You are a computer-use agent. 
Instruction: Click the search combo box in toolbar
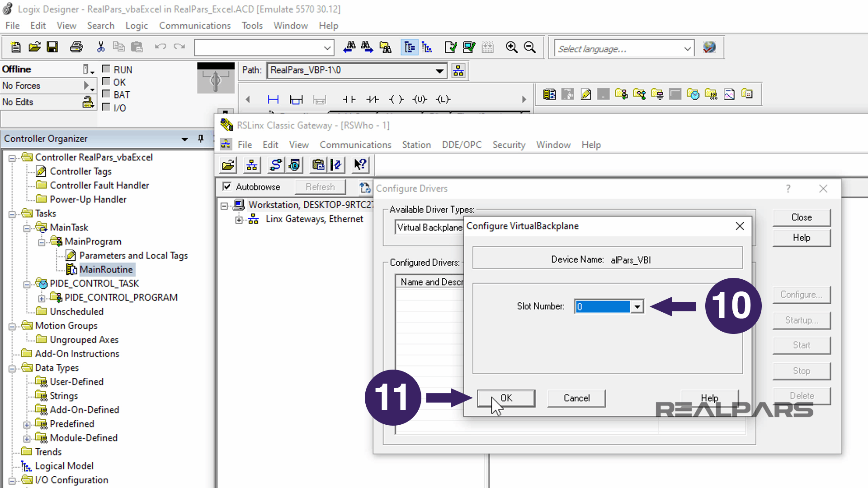coord(264,47)
